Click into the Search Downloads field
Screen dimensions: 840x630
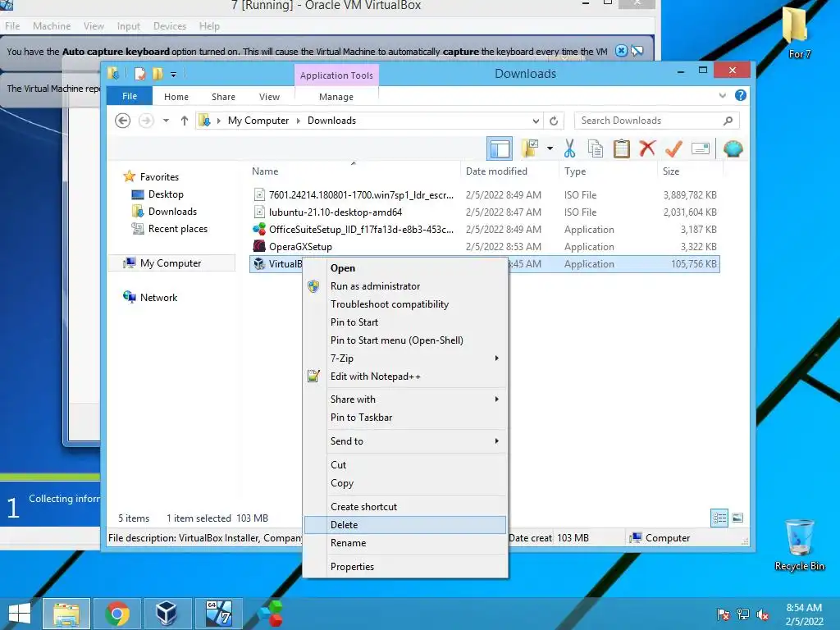[x=657, y=121]
